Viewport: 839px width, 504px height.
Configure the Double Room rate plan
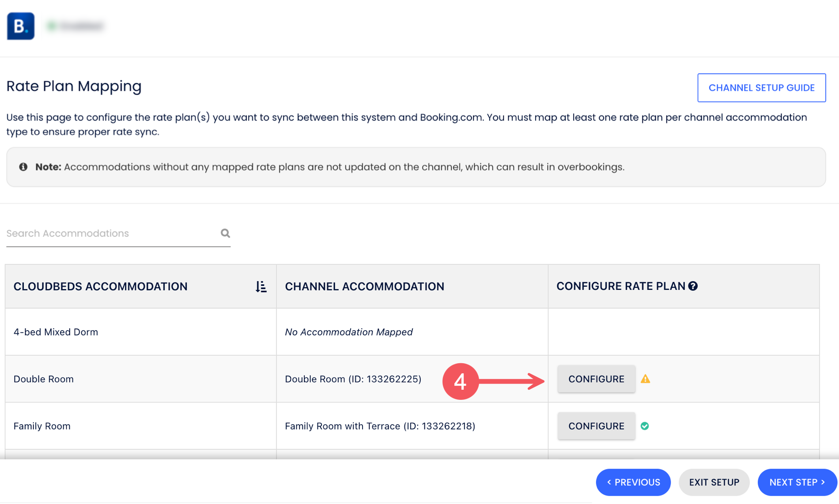(596, 379)
